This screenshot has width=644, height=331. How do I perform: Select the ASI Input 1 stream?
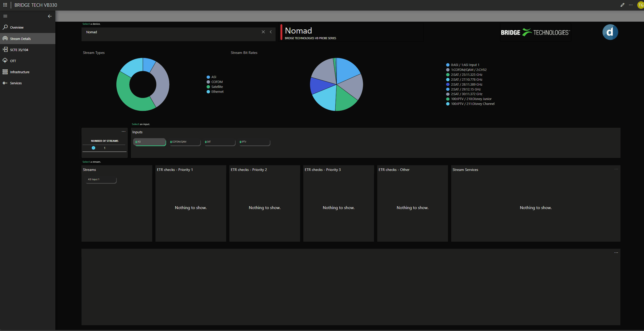click(x=101, y=180)
